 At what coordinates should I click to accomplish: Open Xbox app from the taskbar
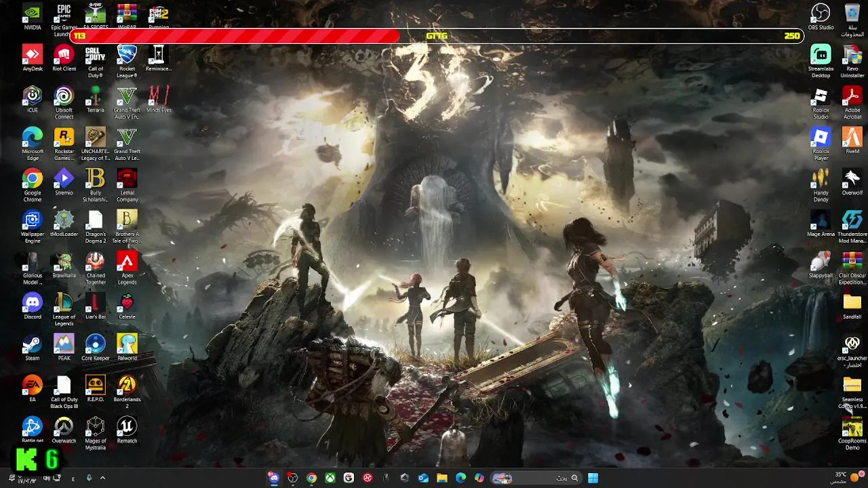(330, 478)
